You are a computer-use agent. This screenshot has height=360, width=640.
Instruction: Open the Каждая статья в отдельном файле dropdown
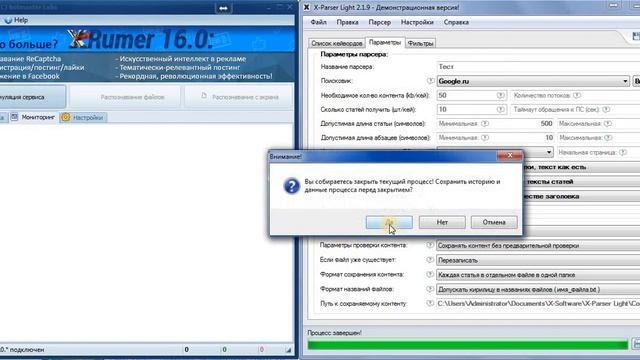538,275
